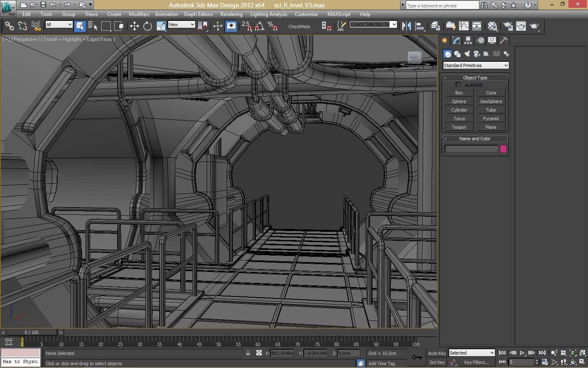The height and width of the screenshot is (368, 588).
Task: Open the Rendering menu
Action: 231,14
